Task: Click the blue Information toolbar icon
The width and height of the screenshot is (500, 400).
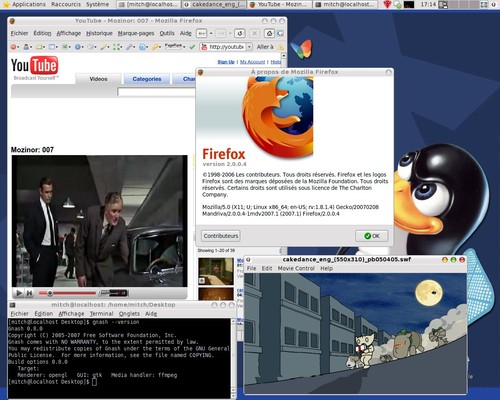Action: click(77, 47)
